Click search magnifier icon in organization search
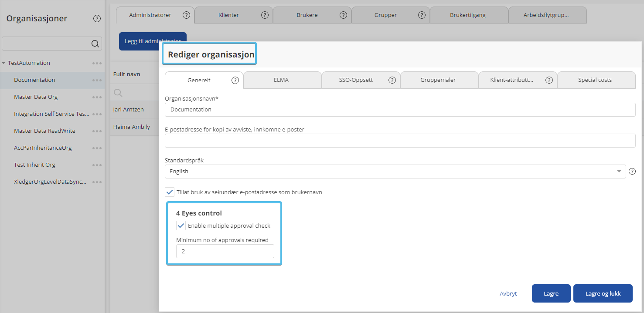The width and height of the screenshot is (644, 313). pyautogui.click(x=95, y=44)
